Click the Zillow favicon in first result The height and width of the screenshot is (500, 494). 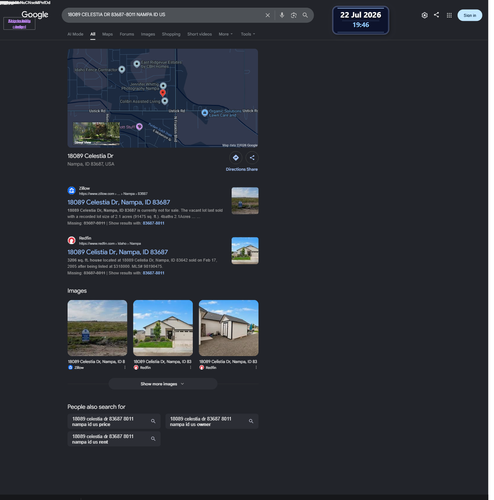(x=72, y=192)
